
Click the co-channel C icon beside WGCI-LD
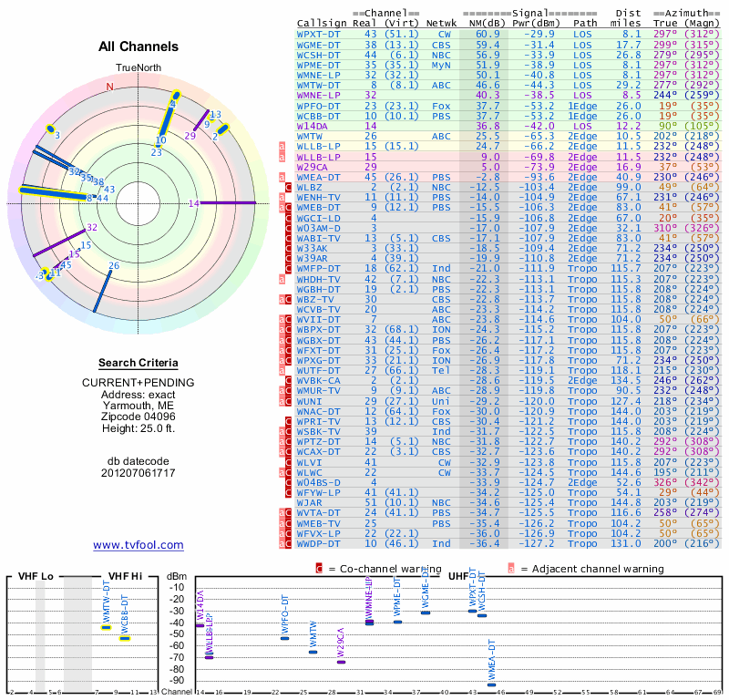click(288, 218)
